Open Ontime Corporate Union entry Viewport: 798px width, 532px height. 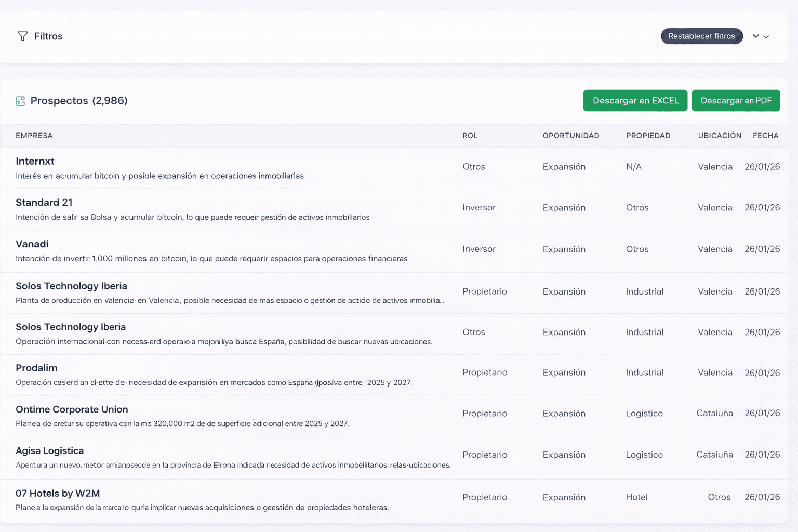(72, 409)
